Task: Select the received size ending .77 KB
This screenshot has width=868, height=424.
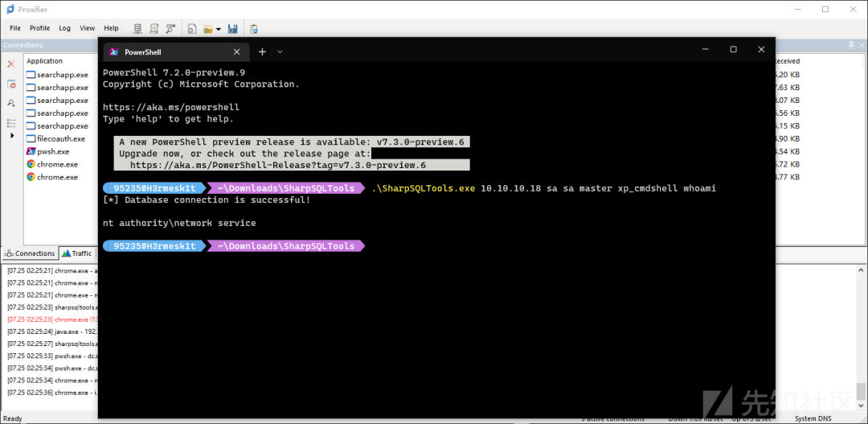Action: tap(788, 177)
